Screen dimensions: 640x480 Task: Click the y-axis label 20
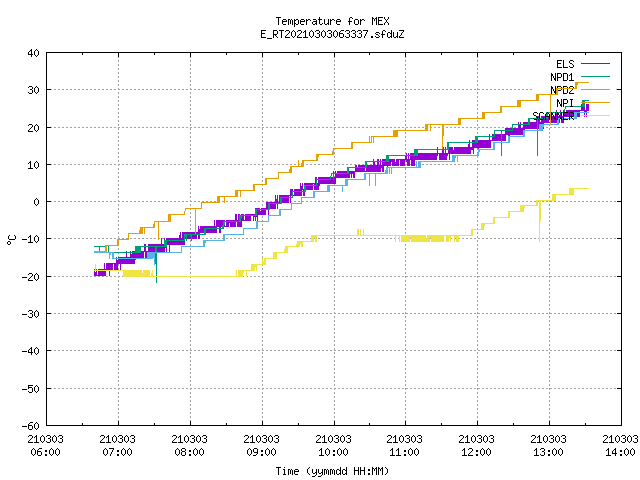point(33,128)
